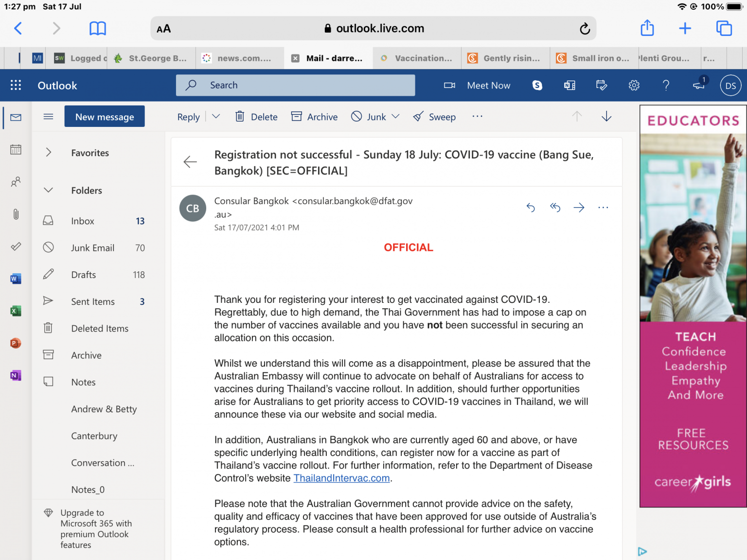Click the Outlook search field

[x=296, y=85]
